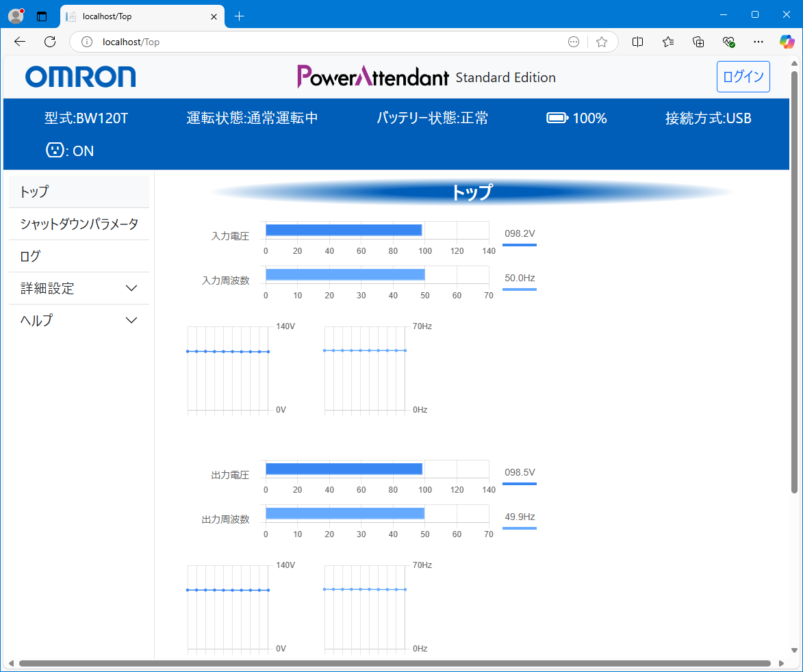
Task: Open a new tab with plus
Action: tap(239, 16)
